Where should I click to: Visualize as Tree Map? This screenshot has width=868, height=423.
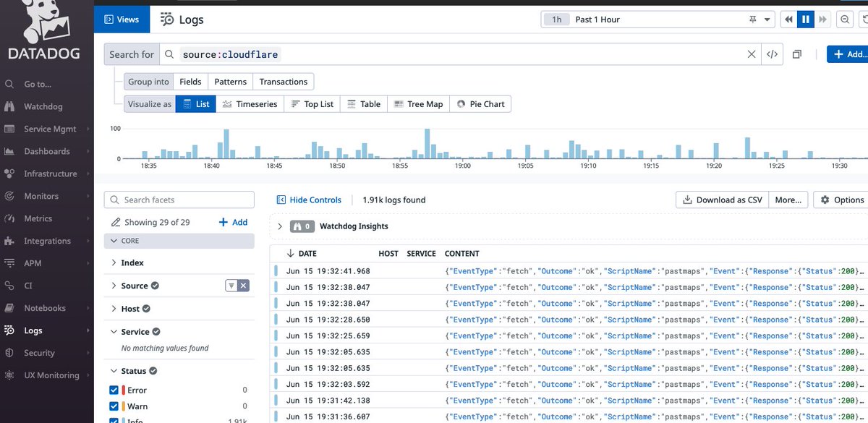tap(419, 104)
